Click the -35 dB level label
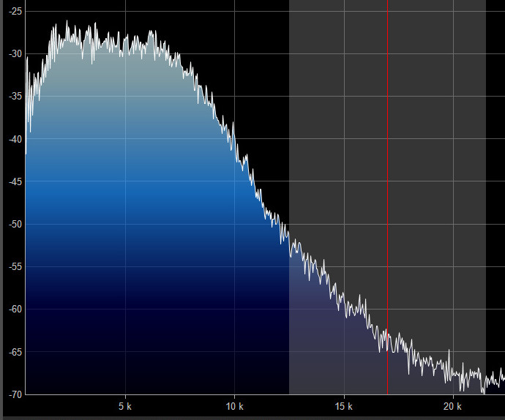Screen dimensions: 505x420 (x=15, y=97)
